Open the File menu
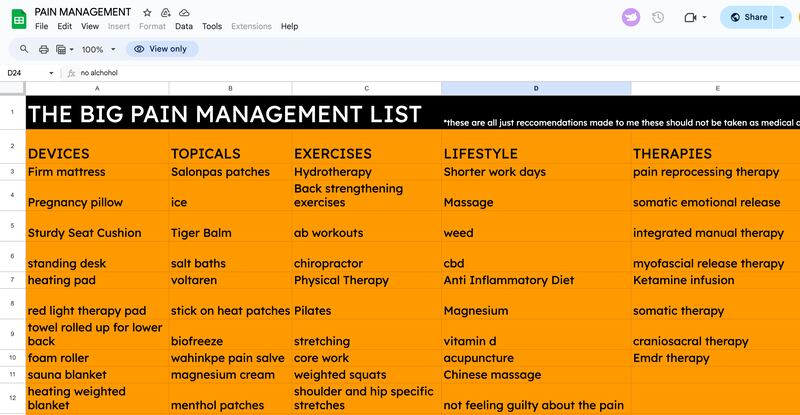 pyautogui.click(x=42, y=26)
